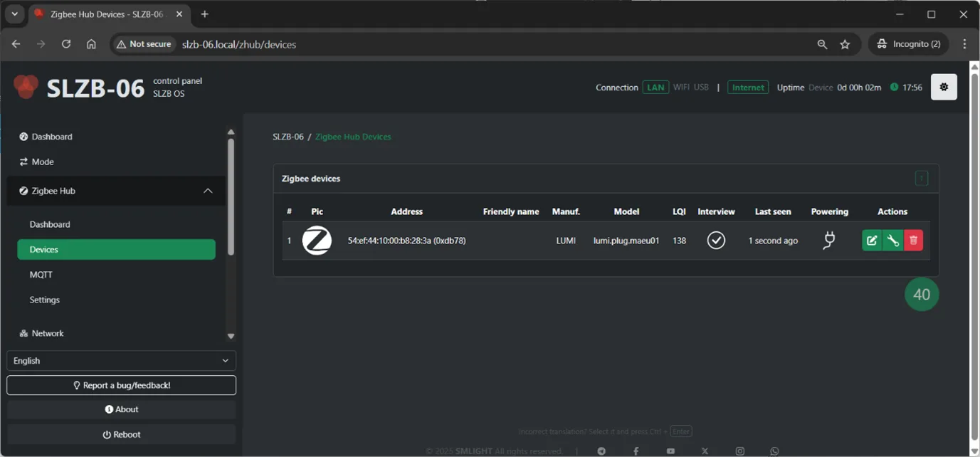Screen dimensions: 980x457
Task: Open the YouTube icon in the footer
Action: click(670, 451)
